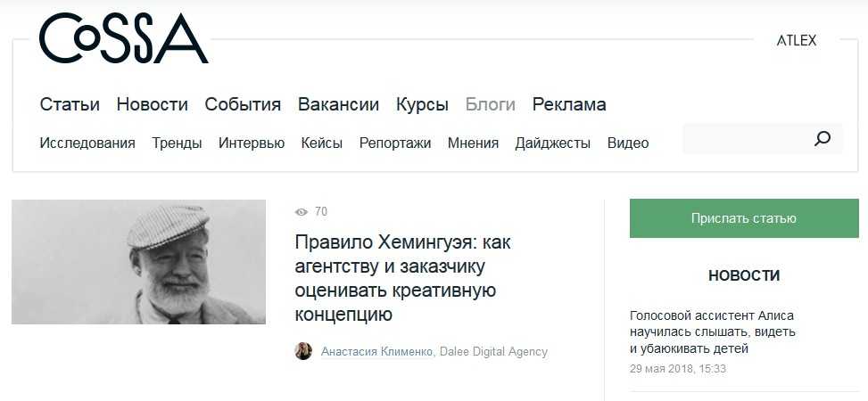This screenshot has width=868, height=401.
Task: Click the Cossa logo
Action: pyautogui.click(x=123, y=39)
